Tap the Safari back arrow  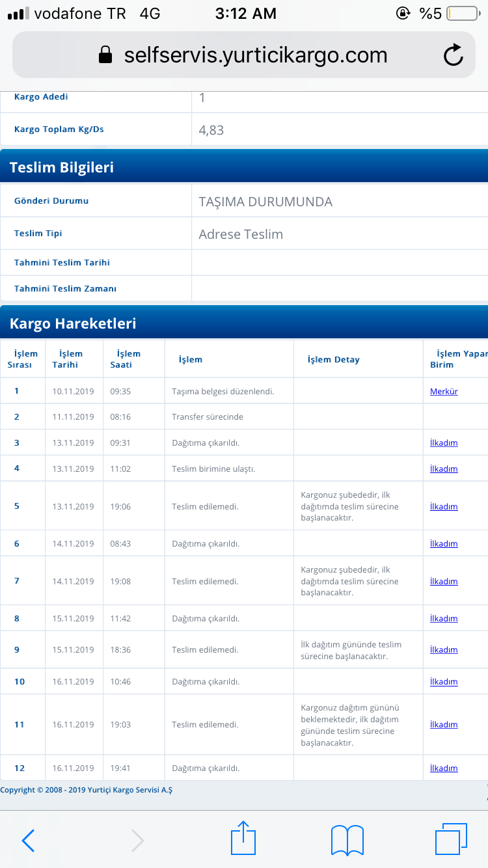(28, 841)
